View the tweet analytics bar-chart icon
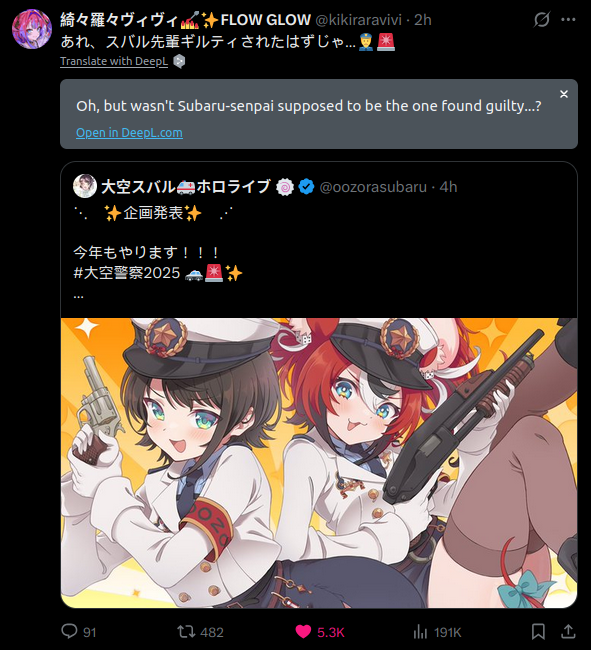This screenshot has width=591, height=650. pos(420,632)
